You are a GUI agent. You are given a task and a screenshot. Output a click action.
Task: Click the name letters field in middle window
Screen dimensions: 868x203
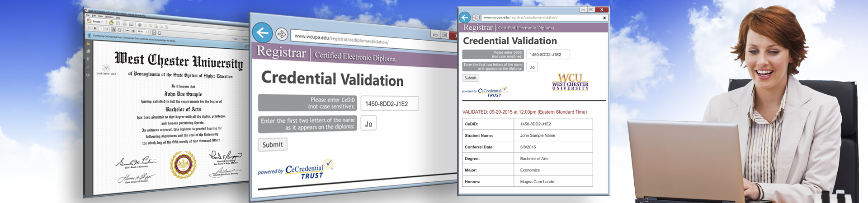[x=368, y=123]
